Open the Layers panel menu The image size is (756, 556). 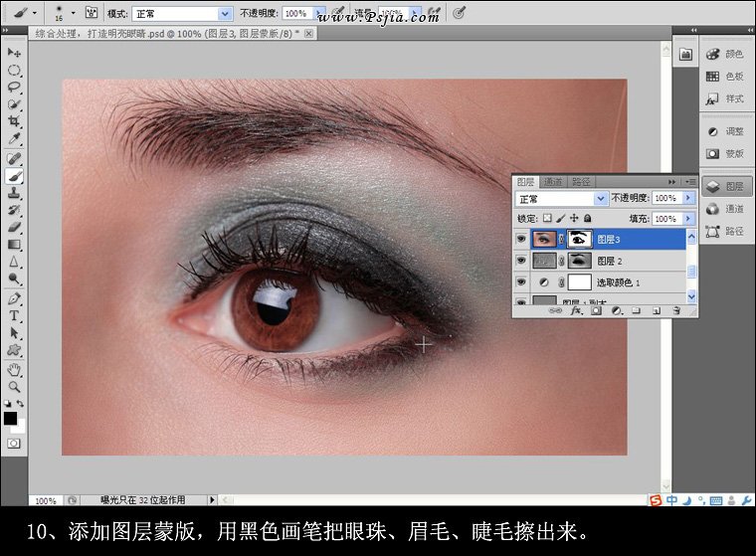coord(690,182)
